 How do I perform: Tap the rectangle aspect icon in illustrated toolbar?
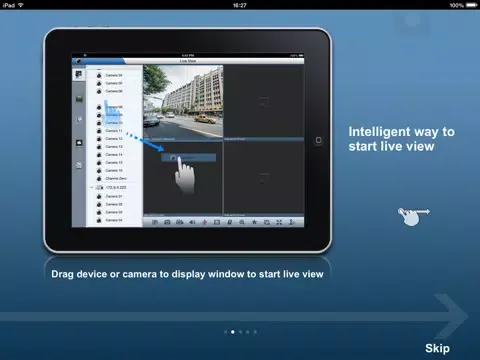coord(217,222)
